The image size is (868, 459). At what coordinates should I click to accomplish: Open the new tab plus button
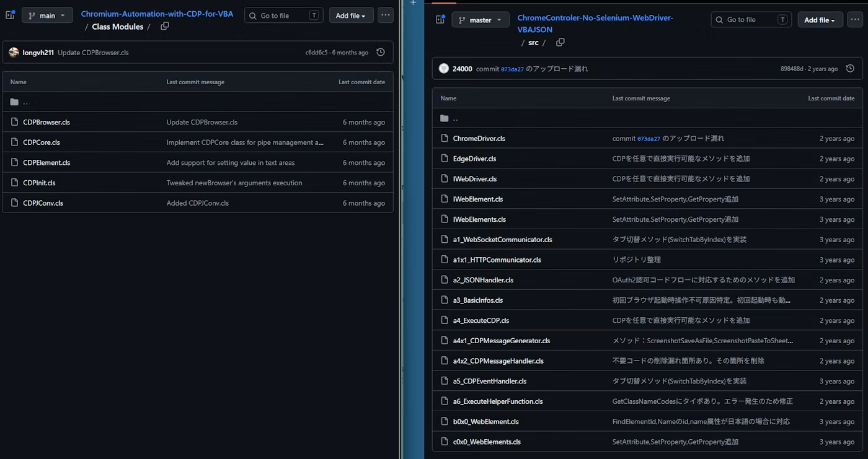(x=414, y=3)
